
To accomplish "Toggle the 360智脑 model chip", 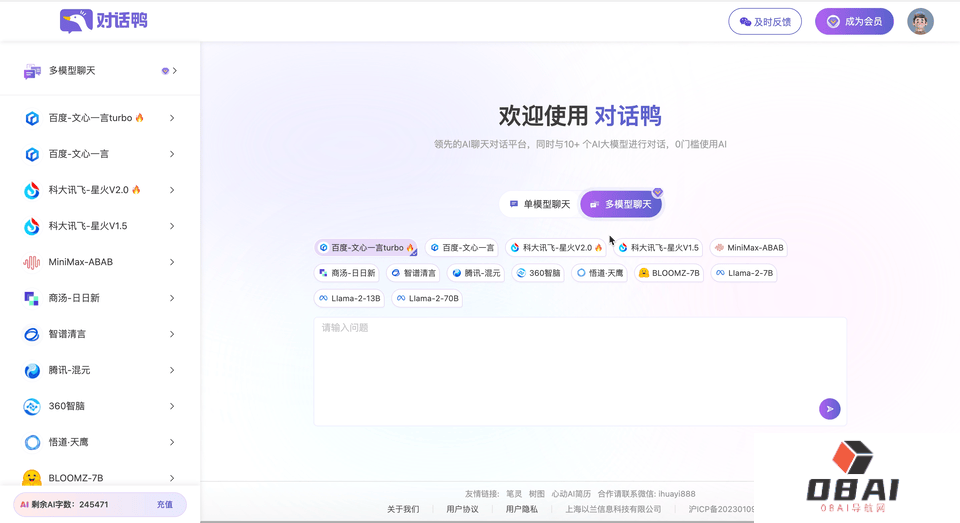I will pyautogui.click(x=538, y=273).
